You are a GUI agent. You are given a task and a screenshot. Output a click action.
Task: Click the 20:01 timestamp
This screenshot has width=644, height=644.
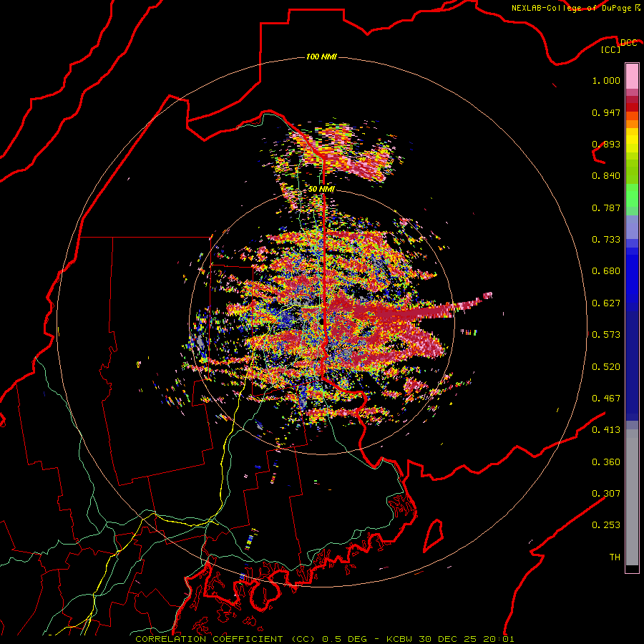coord(499,639)
